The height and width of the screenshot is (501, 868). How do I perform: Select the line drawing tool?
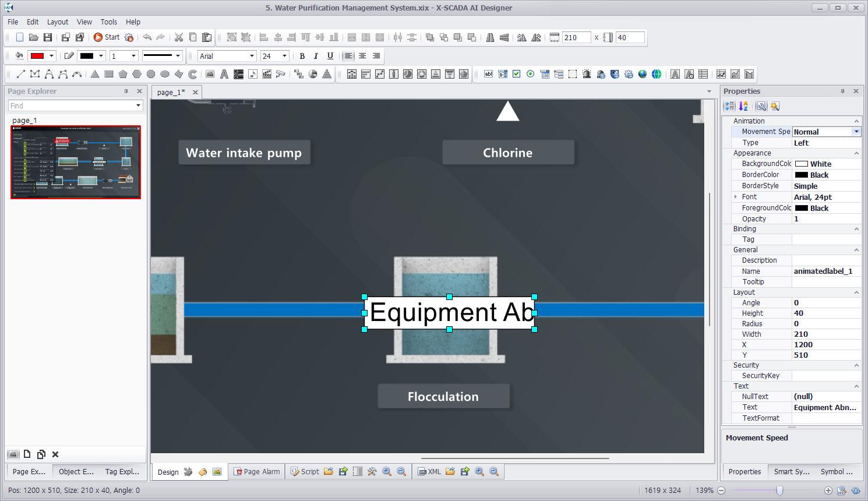[20, 74]
